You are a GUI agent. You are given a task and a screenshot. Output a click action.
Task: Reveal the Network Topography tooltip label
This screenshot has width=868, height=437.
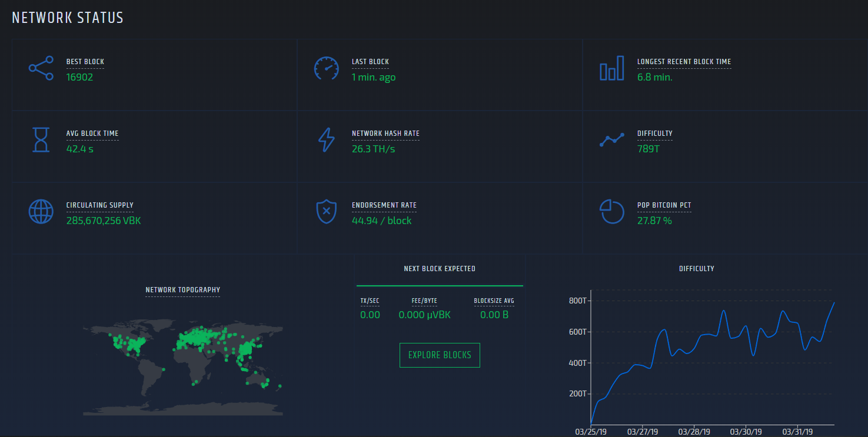pos(182,290)
